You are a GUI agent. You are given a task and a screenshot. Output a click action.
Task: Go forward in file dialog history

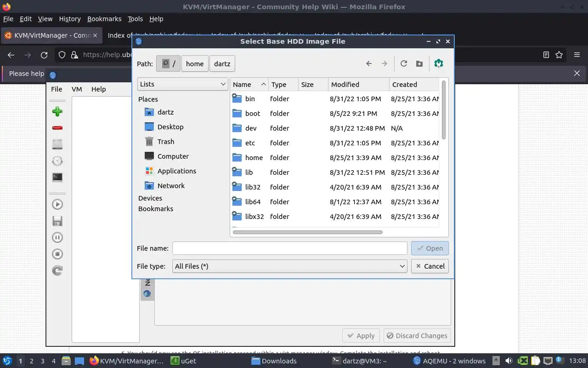(384, 63)
